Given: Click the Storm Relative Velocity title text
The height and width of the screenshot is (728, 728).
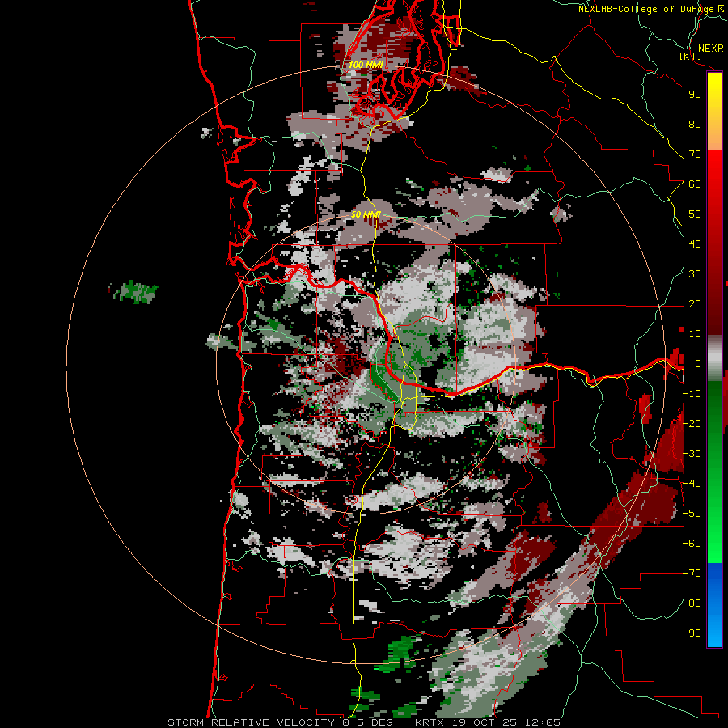Looking at the screenshot, I should click(364, 722).
